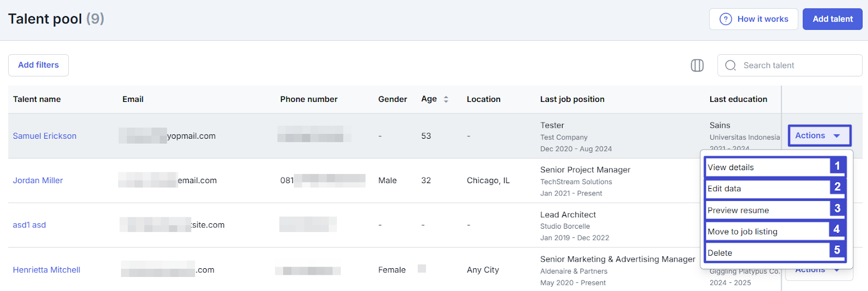
Task: Open Henrietta Mitchell's talent profile
Action: [47, 270]
